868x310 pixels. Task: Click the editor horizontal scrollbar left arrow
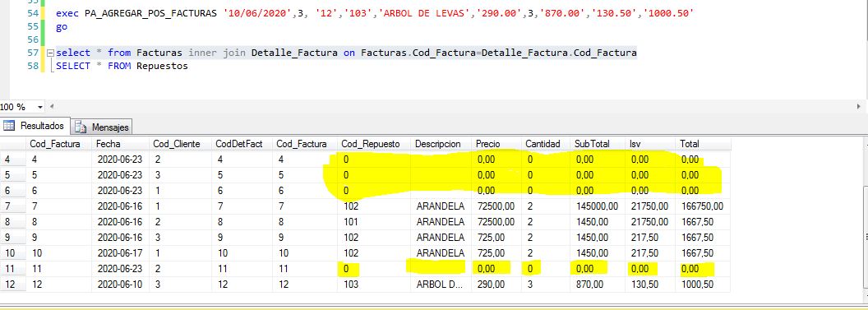52,106
